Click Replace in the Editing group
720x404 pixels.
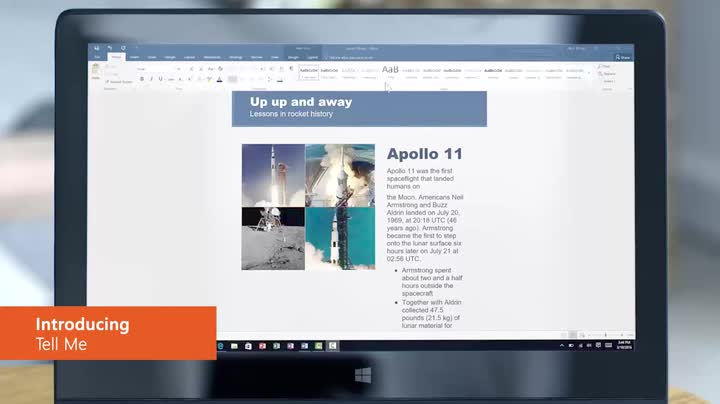607,74
